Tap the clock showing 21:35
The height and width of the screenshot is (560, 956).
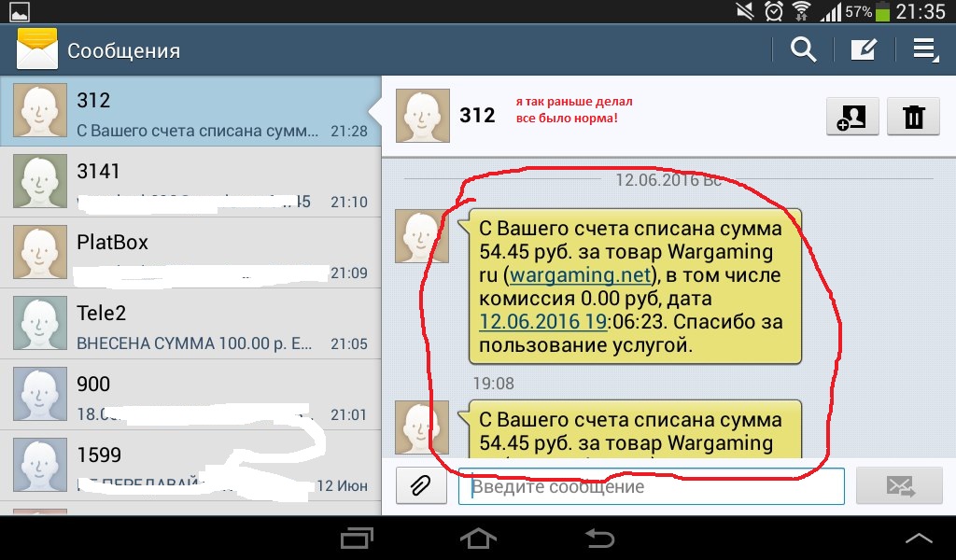920,11
